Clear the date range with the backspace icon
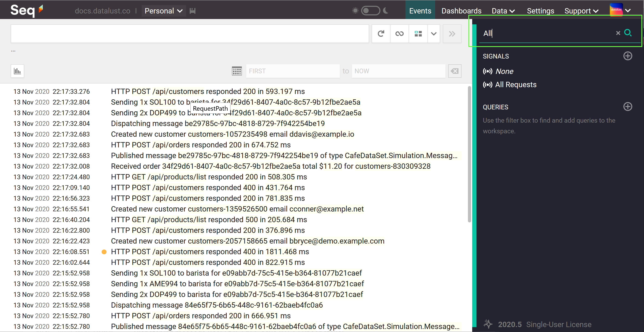Image resolution: width=644 pixels, height=332 pixels. click(x=454, y=71)
